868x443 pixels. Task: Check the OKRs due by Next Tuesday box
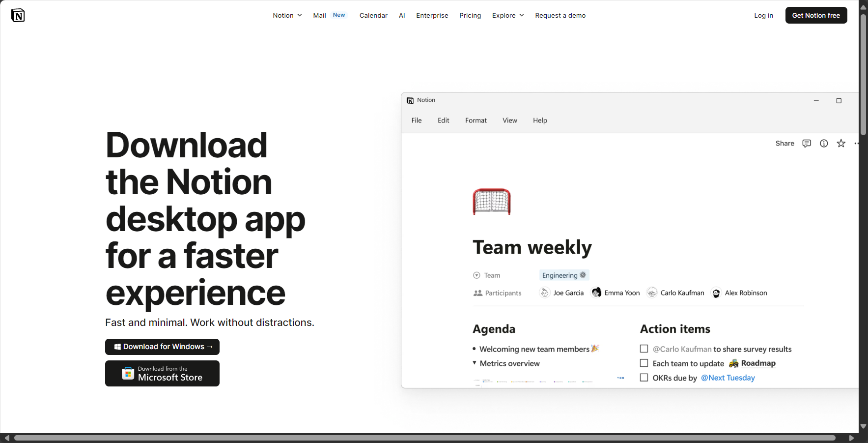(x=644, y=377)
